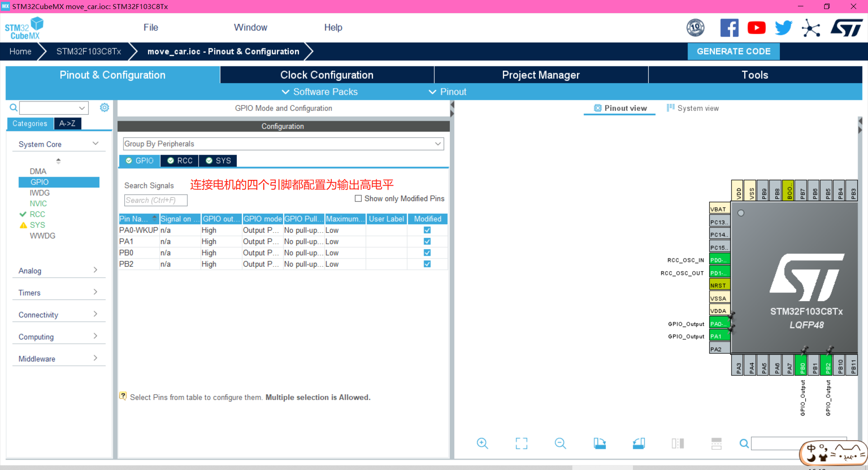868x470 pixels.
Task: Zoom in on the pinout view
Action: point(482,443)
